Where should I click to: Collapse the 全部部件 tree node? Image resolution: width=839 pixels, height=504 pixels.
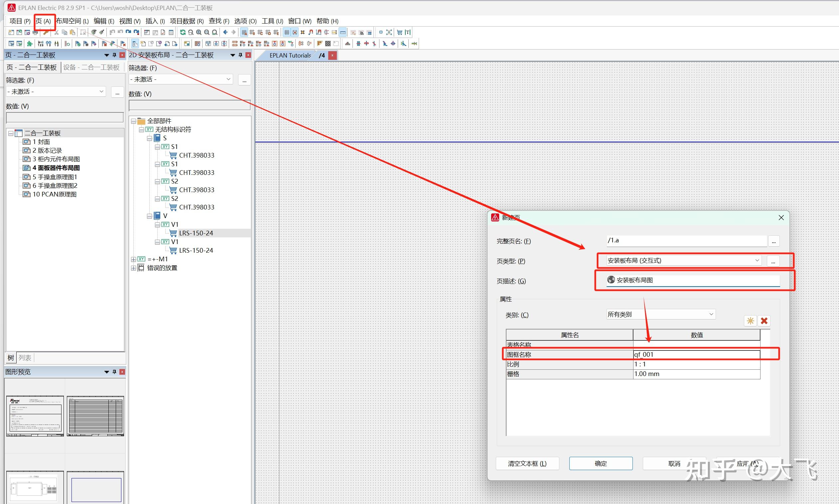[x=133, y=121]
